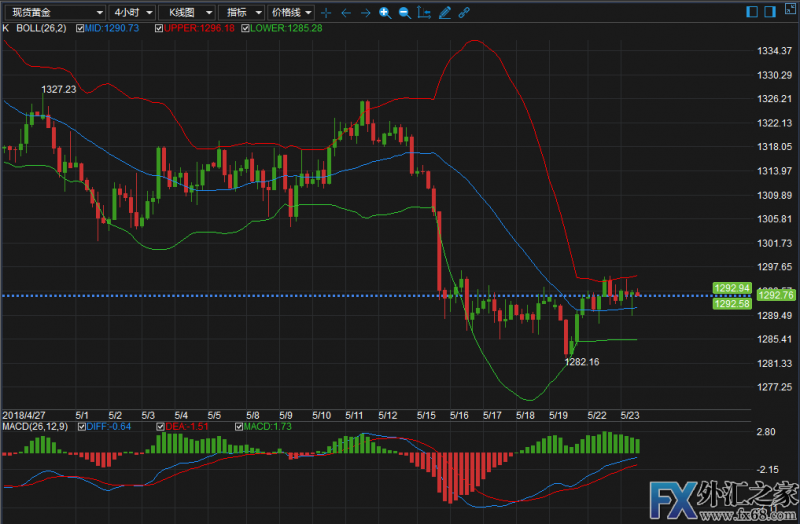Open the K线图 chart type dropdown
This screenshot has height=524, width=800.
pyautogui.click(x=187, y=13)
